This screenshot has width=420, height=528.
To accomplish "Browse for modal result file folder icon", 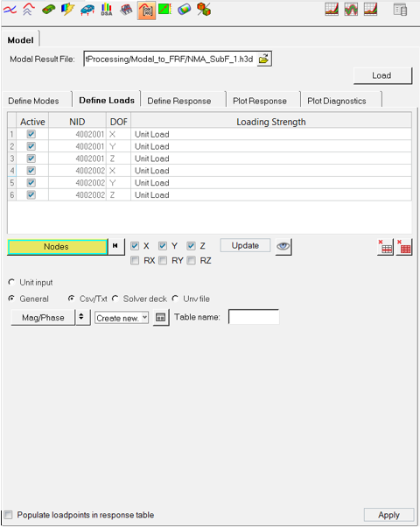I will (264, 59).
